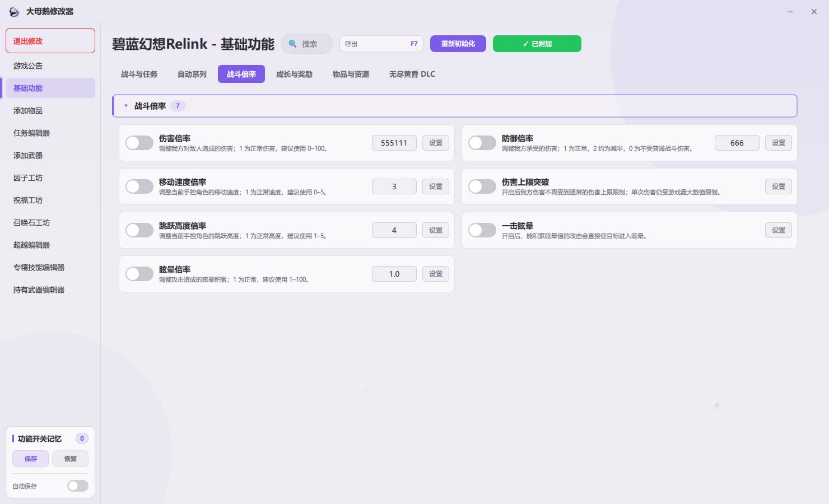This screenshot has width=829, height=504.
Task: Open 专精技能编辑器 in the sidebar
Action: pyautogui.click(x=50, y=267)
